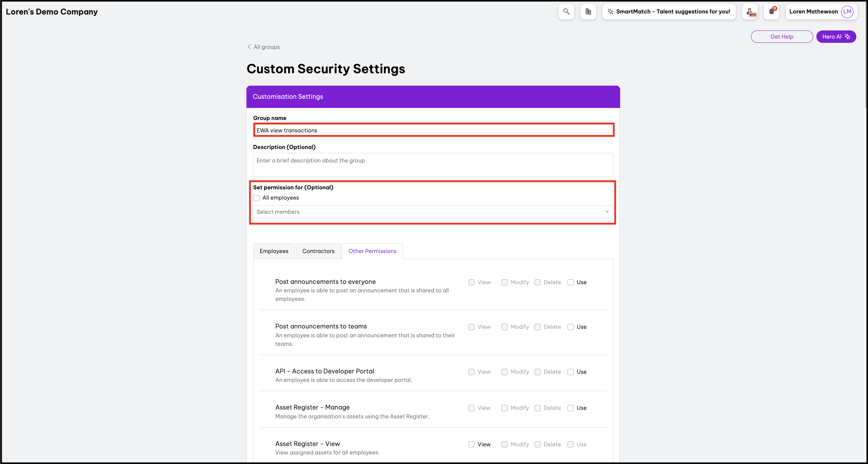Enable Use for API Developer Portal access
The height and width of the screenshot is (464, 868).
point(571,372)
